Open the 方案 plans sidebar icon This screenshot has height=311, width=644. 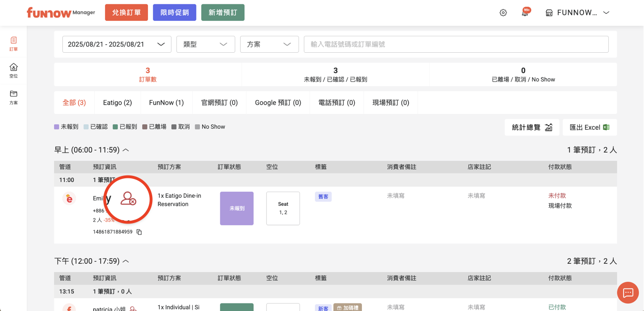[x=13, y=97]
